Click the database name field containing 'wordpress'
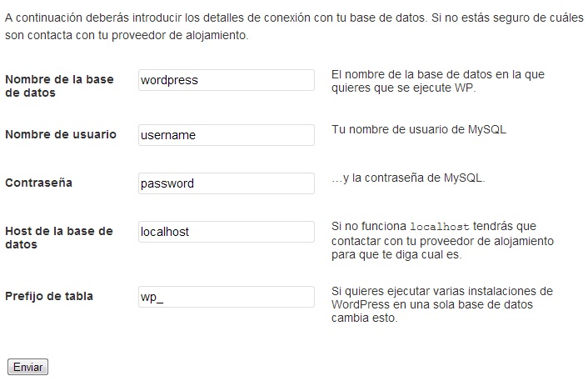 pyautogui.click(x=226, y=80)
